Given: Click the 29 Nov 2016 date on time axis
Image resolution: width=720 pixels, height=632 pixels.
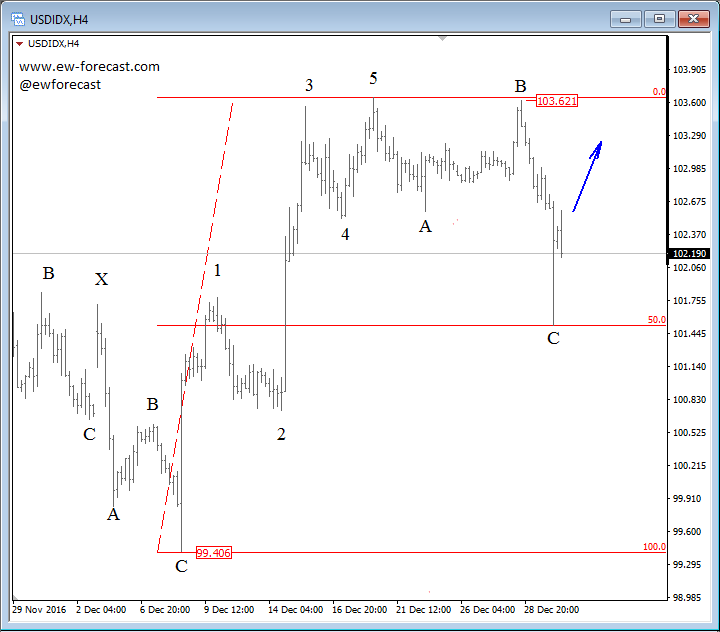Looking at the screenshot, I should [x=39, y=609].
